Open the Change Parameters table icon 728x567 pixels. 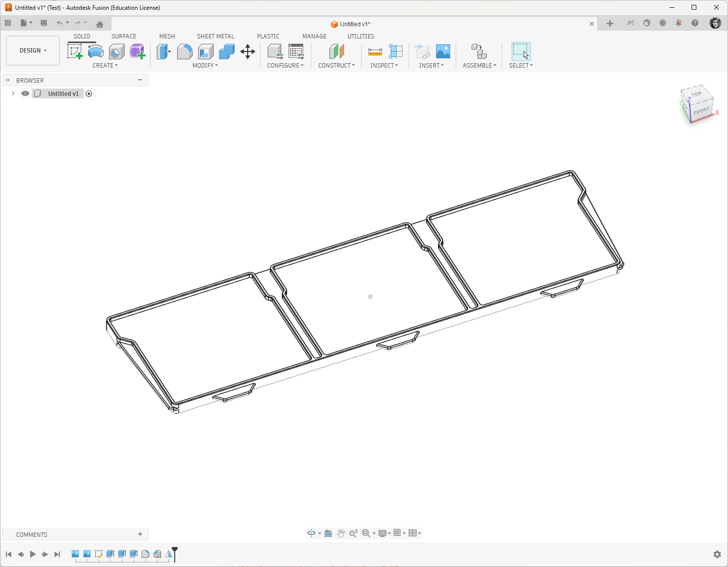tap(296, 52)
